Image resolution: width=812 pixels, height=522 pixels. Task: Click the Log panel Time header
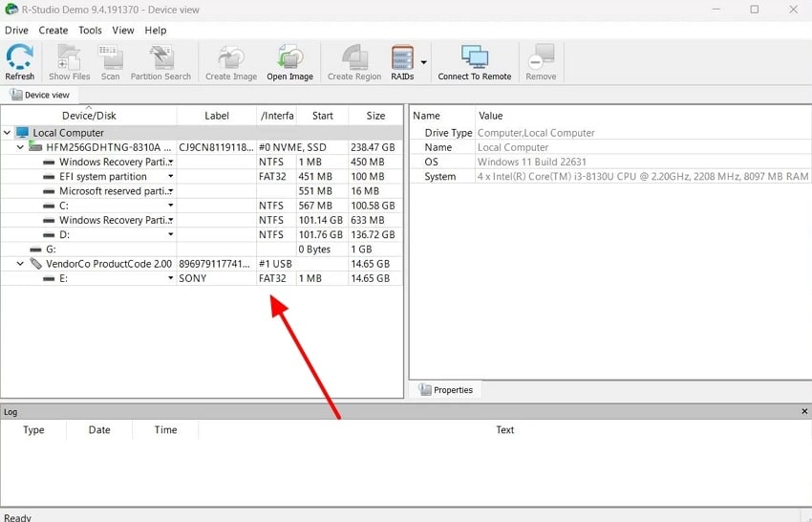pos(165,429)
